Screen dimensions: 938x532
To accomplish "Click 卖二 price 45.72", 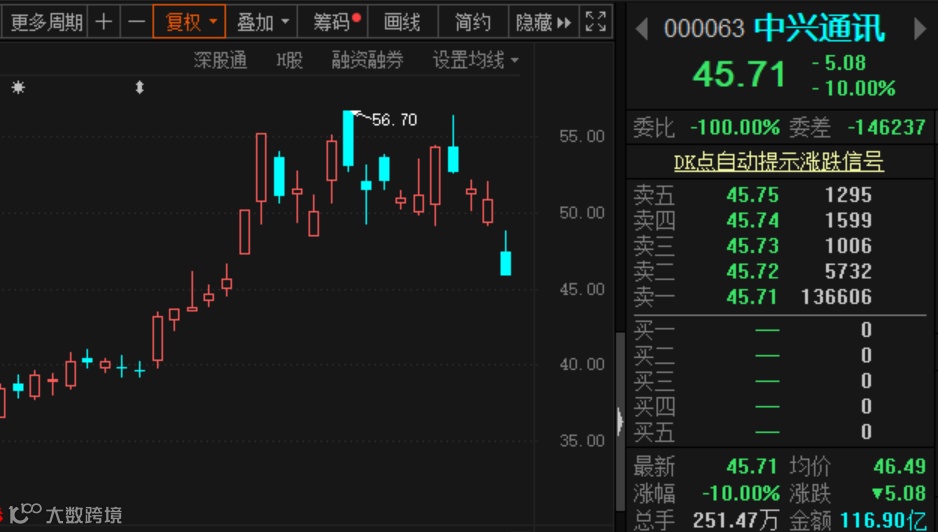I will tap(753, 272).
